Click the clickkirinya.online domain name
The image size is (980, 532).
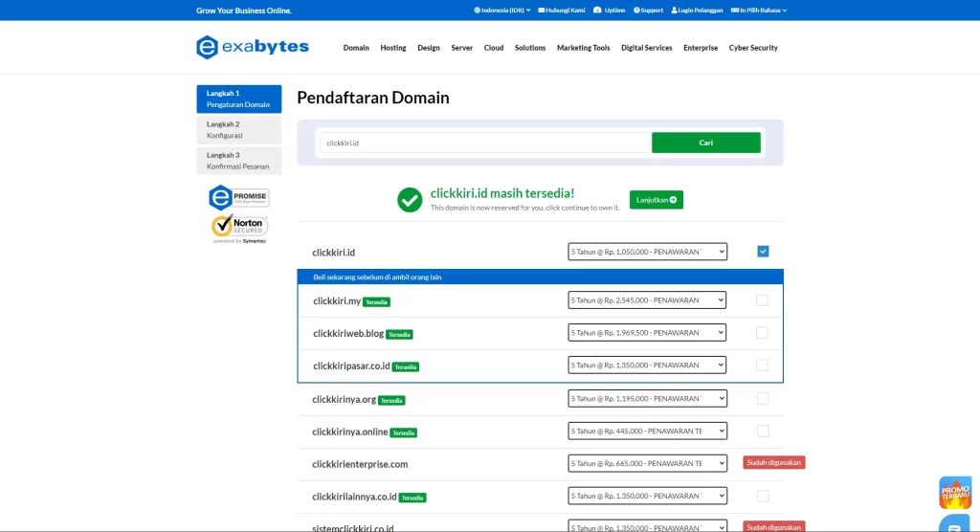tap(350, 432)
